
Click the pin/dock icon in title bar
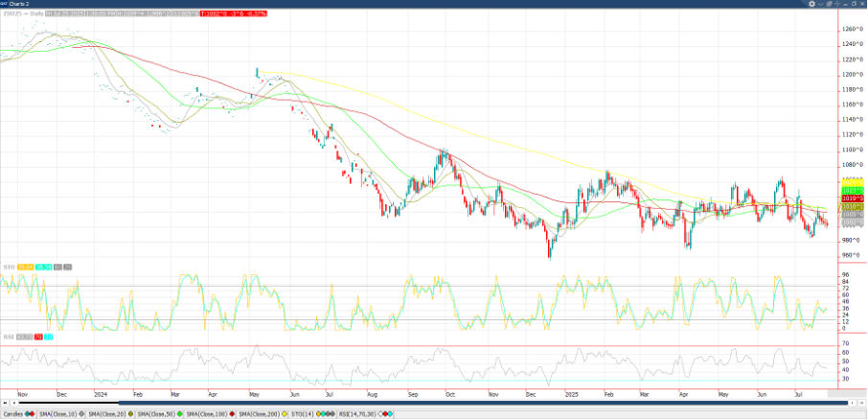(x=837, y=4)
